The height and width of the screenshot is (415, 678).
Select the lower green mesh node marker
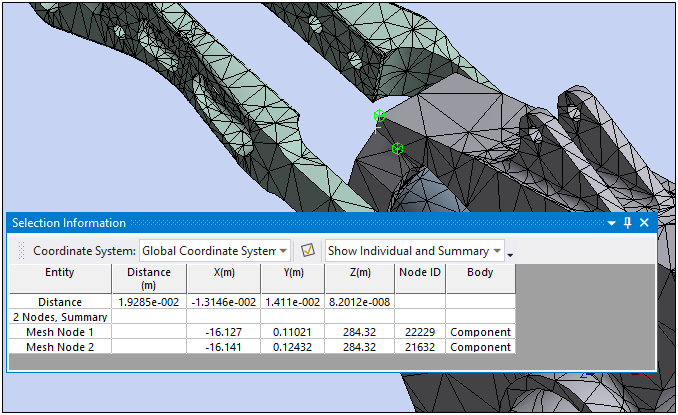click(x=397, y=149)
